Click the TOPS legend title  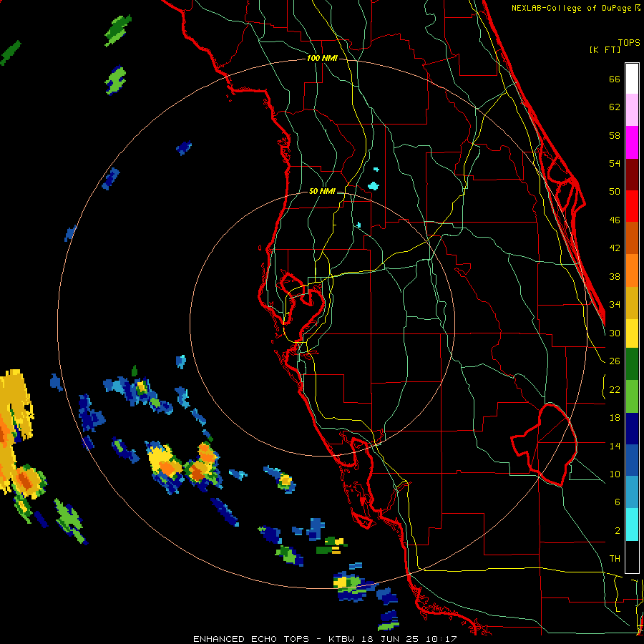click(629, 42)
